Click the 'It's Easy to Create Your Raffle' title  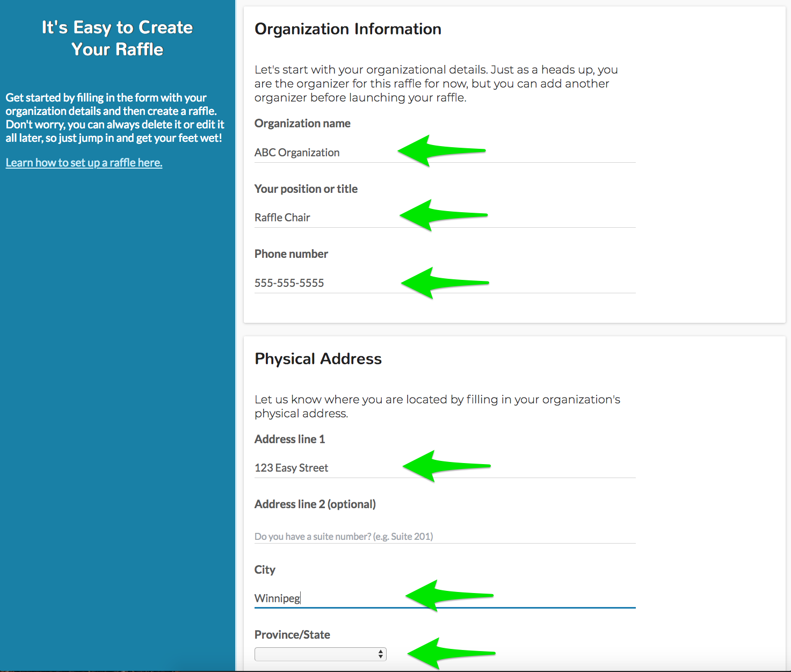click(117, 38)
